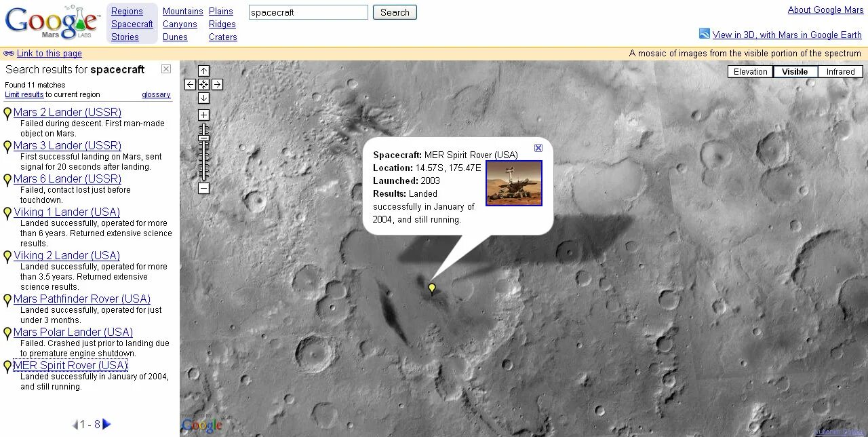This screenshot has width=868, height=437.
Task: Click the Google Earth 3D icon
Action: (x=705, y=33)
